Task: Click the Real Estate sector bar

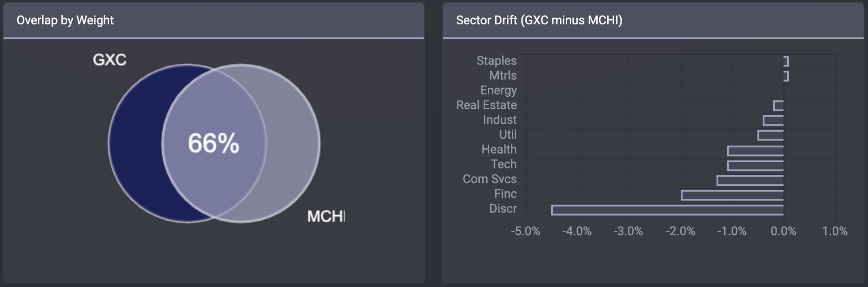Action: click(x=778, y=106)
